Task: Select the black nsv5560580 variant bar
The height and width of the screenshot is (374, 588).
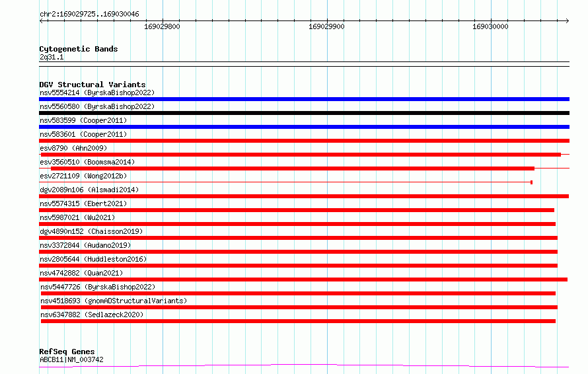Action: (304, 113)
